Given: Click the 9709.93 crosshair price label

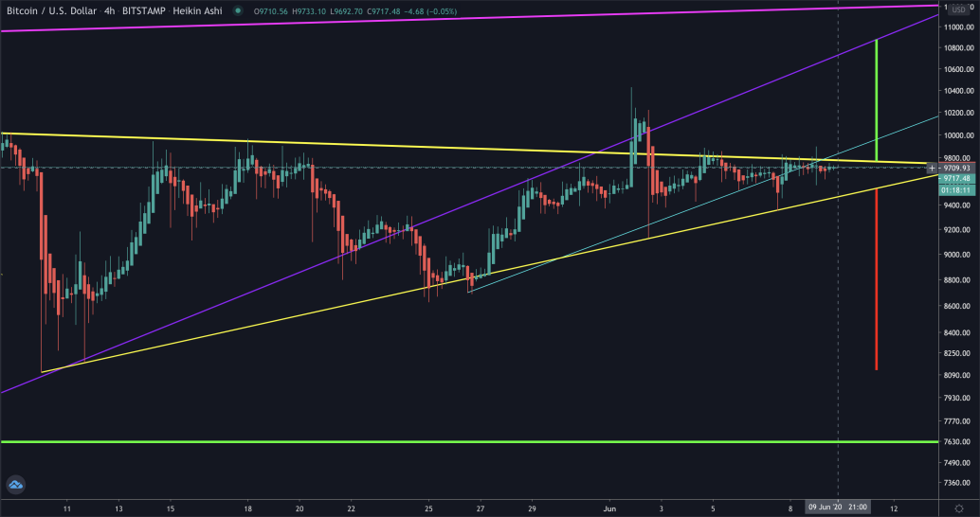Looking at the screenshot, I should click(956, 168).
